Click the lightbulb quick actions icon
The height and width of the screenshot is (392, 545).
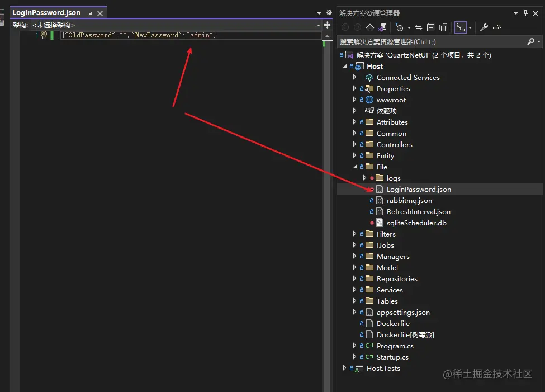click(44, 35)
